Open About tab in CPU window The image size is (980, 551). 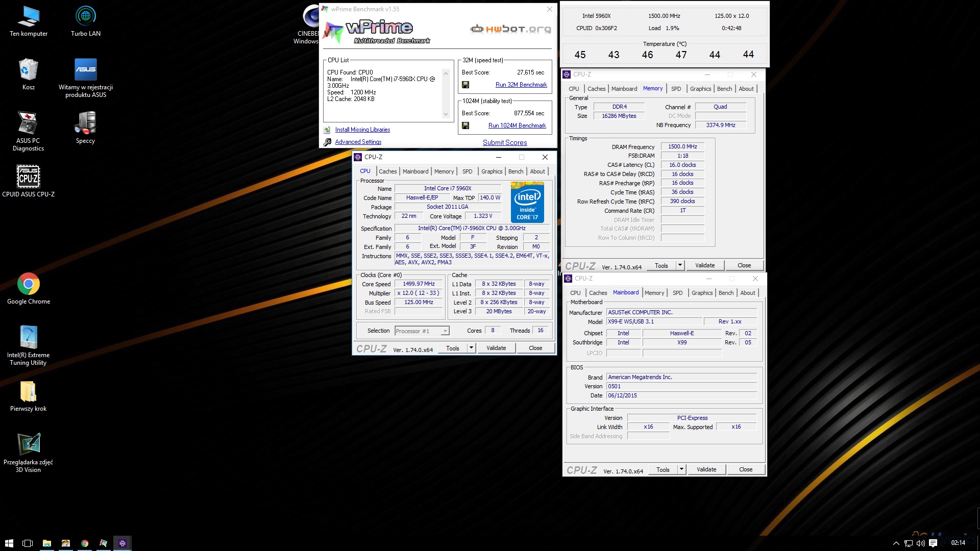coord(537,171)
